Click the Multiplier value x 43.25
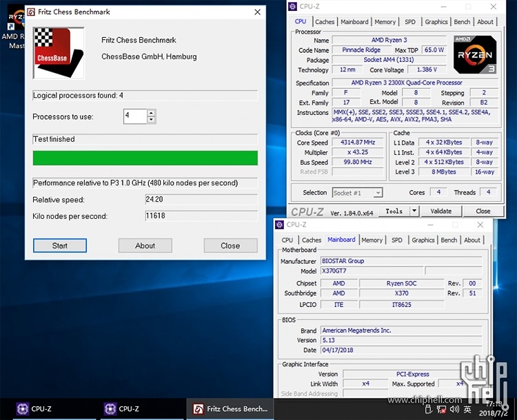The image size is (517, 420). click(x=357, y=152)
